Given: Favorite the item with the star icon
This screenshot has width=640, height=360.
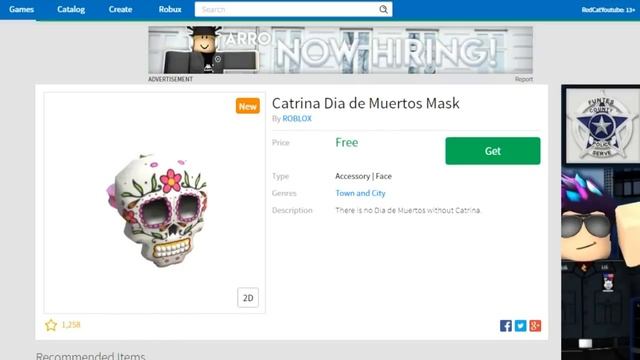Looking at the screenshot, I should click(51, 325).
